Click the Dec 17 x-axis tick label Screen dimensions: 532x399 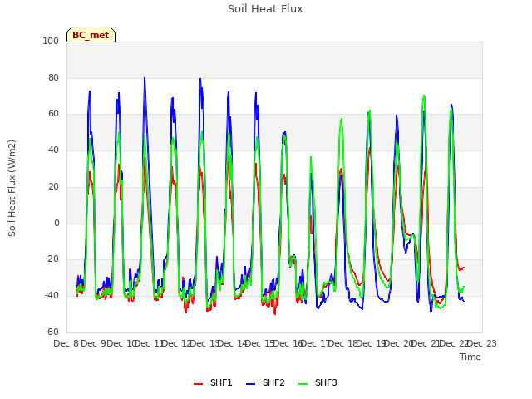(x=316, y=343)
